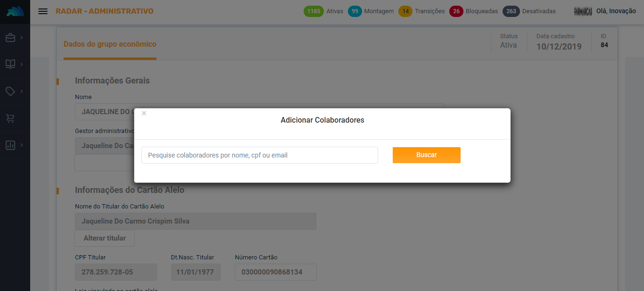Click the briefcase icon in the sidebar
644x291 pixels.
tap(10, 38)
